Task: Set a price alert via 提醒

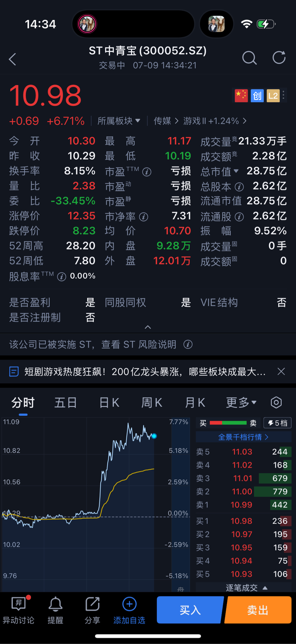Action: coord(55,610)
